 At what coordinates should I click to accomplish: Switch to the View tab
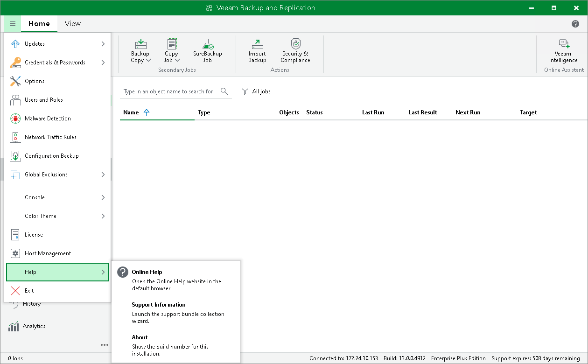(73, 24)
